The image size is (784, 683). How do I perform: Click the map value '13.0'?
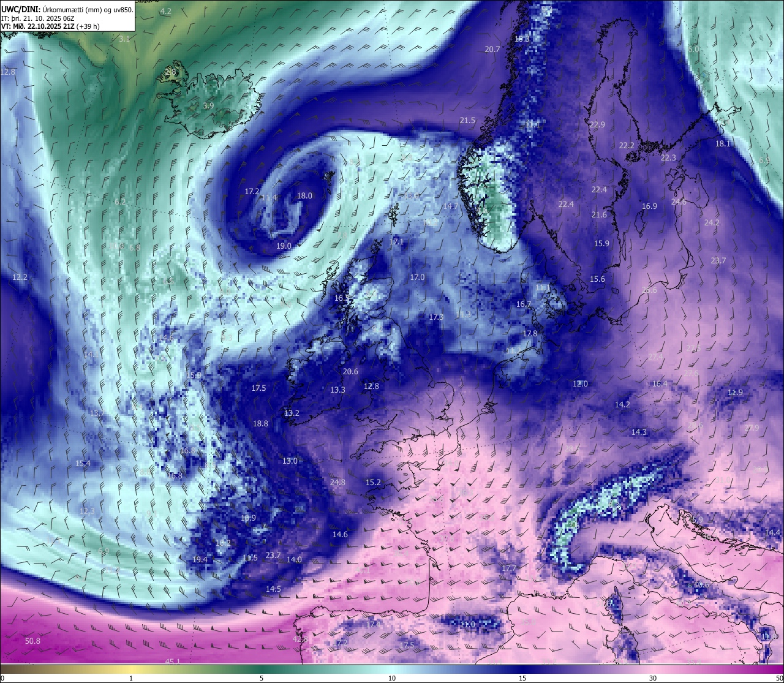click(290, 461)
